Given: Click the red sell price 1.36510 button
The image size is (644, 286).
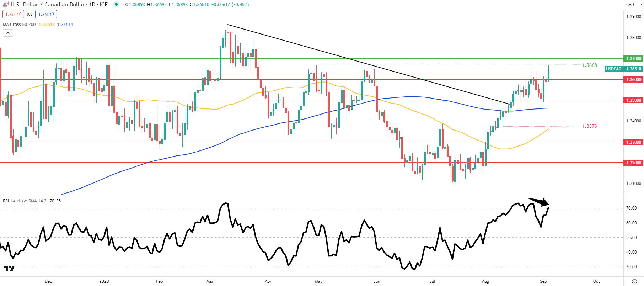Looking at the screenshot, I should tap(13, 15).
